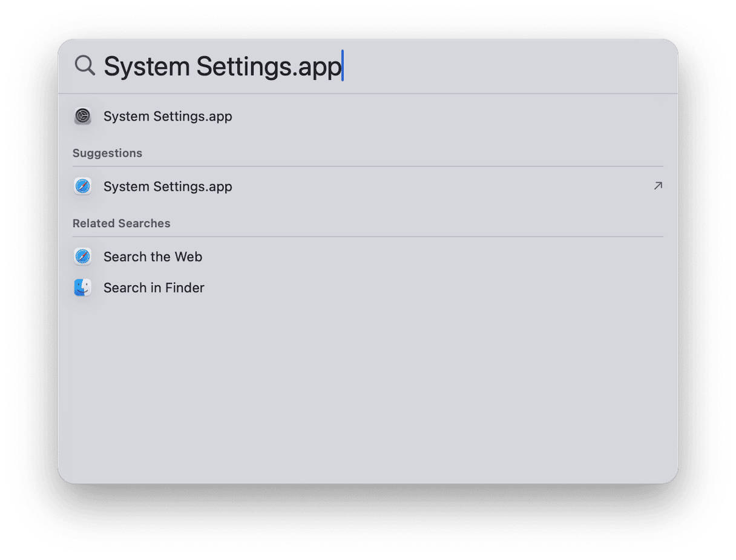Click inside the Spotlight search query text

pos(223,67)
